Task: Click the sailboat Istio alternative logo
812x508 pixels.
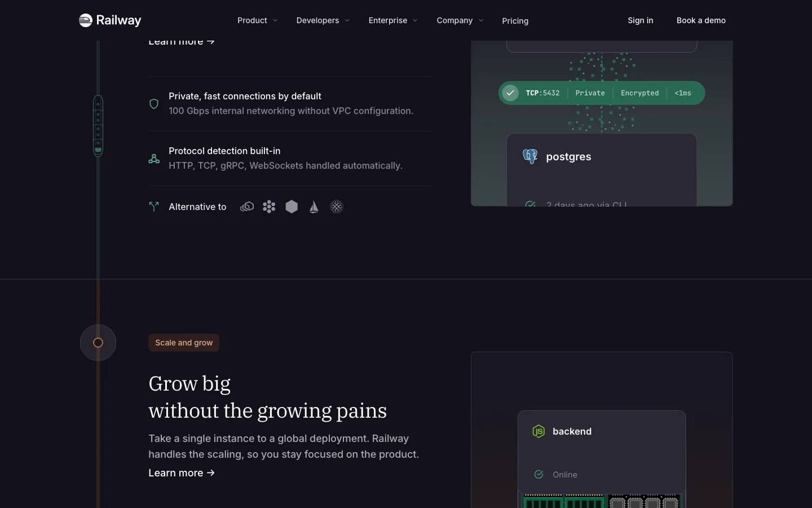Action: point(314,207)
